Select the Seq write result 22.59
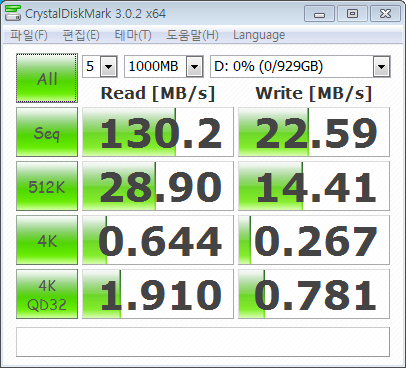Screen dimensions: 406x368 click(314, 132)
